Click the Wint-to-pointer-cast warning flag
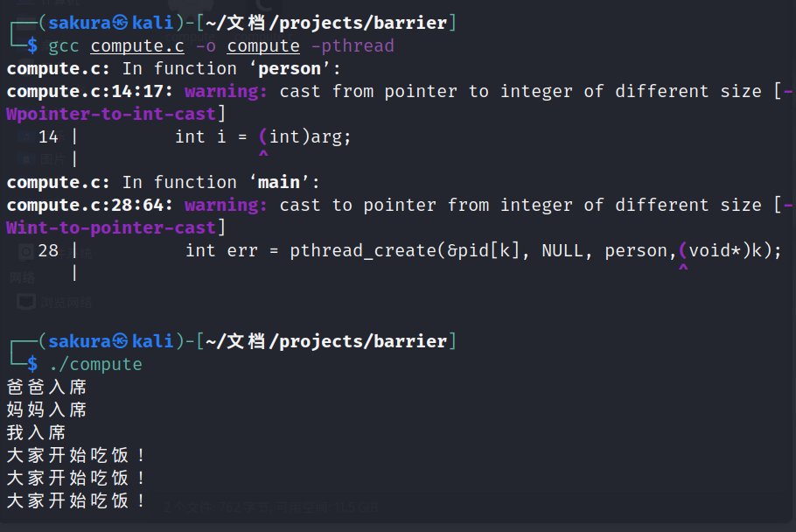 (x=111, y=227)
